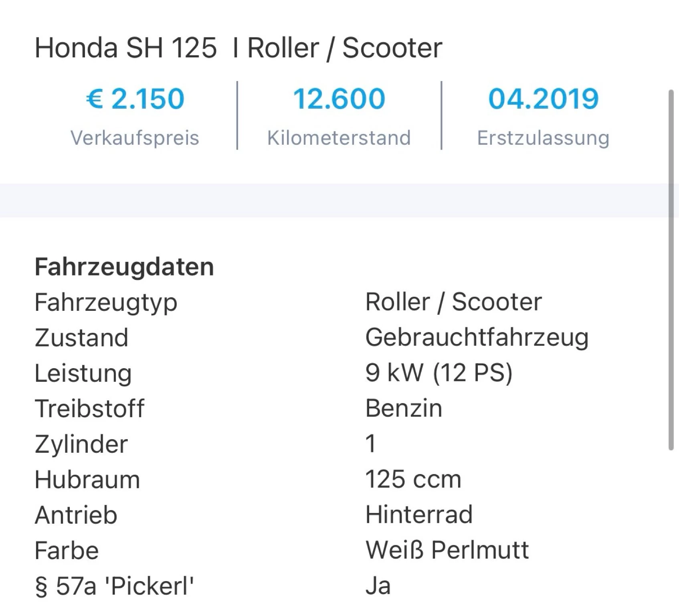Click the listing title Honda SH 125
This screenshot has width=679, height=616.
pyautogui.click(x=238, y=48)
